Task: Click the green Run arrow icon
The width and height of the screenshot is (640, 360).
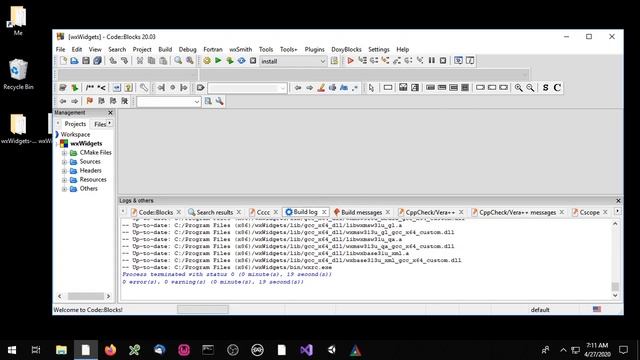Action: pos(218,61)
